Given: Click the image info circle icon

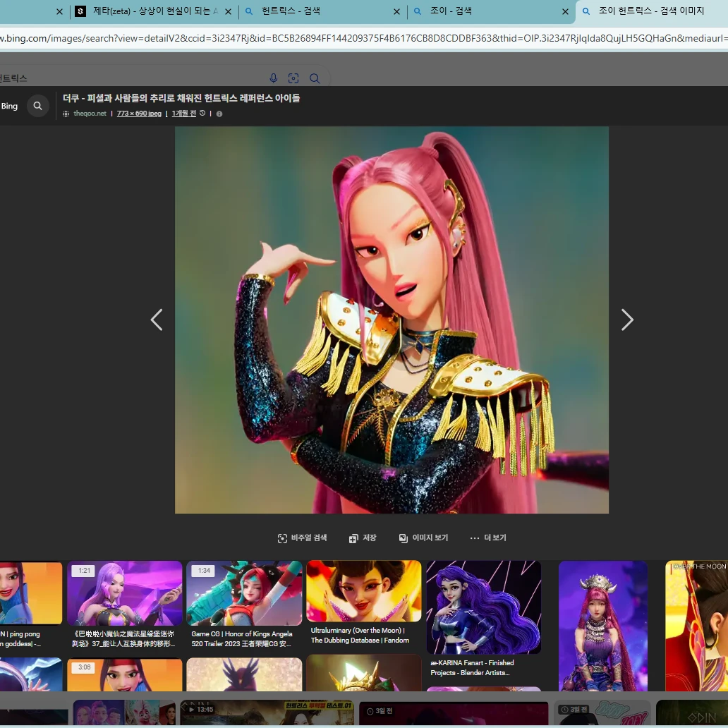Looking at the screenshot, I should (219, 114).
